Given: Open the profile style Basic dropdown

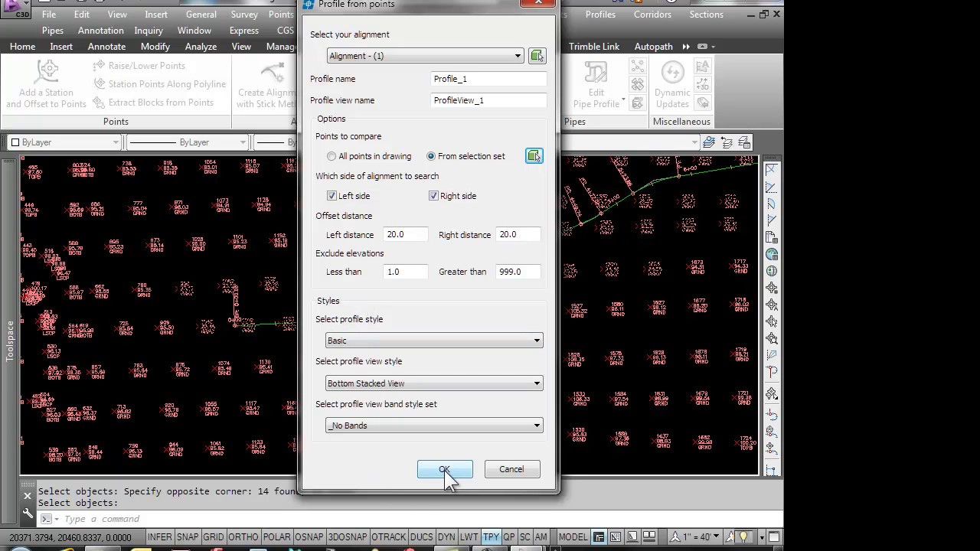Looking at the screenshot, I should [434, 341].
